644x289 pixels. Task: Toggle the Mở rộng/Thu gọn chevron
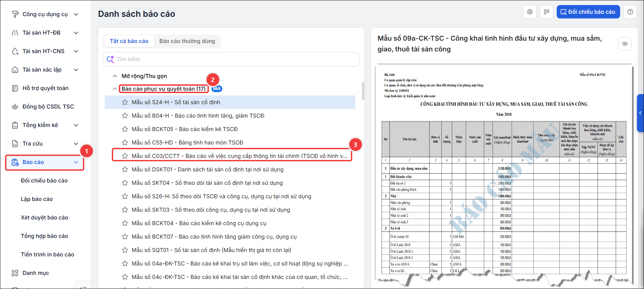tap(115, 76)
